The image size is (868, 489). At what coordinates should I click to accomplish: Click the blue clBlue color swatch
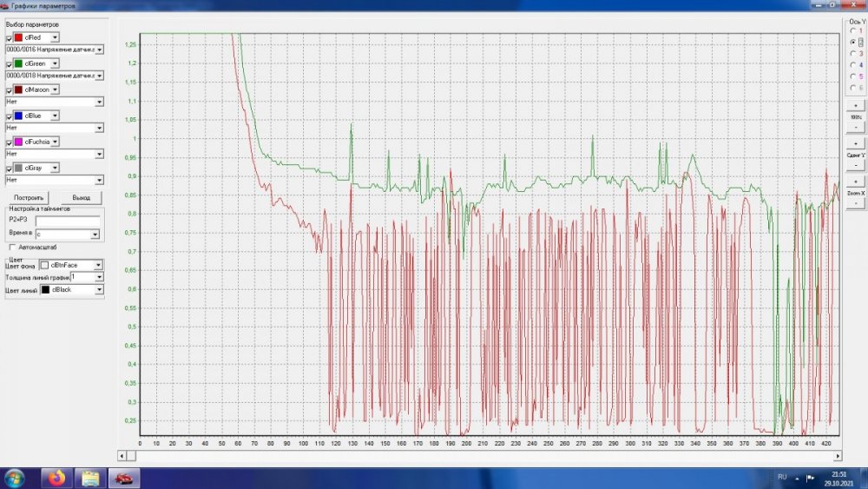click(18, 116)
